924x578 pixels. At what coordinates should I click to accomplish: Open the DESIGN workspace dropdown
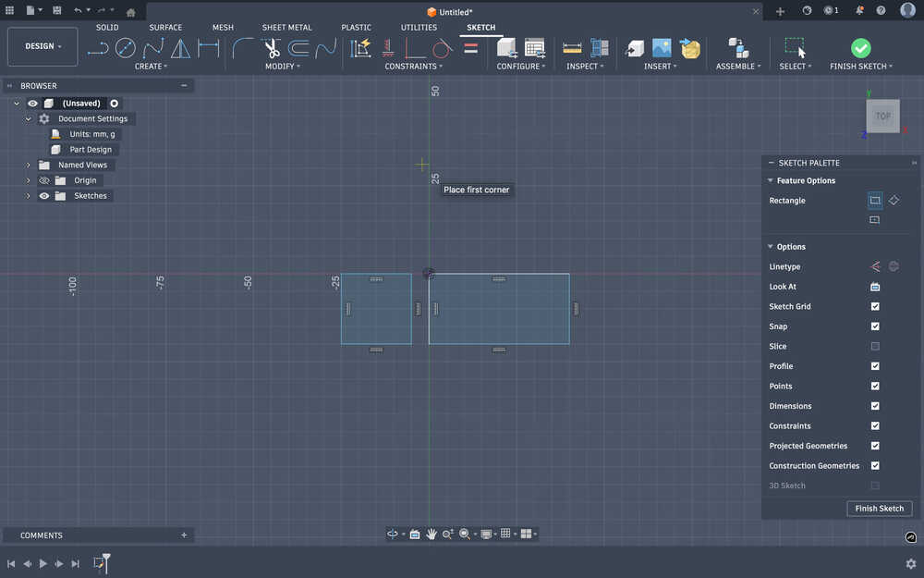(43, 46)
